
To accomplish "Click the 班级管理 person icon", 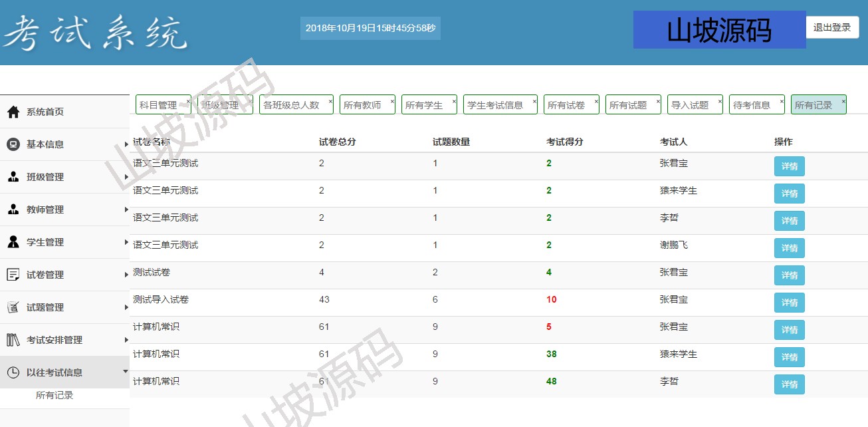I will pos(13,177).
